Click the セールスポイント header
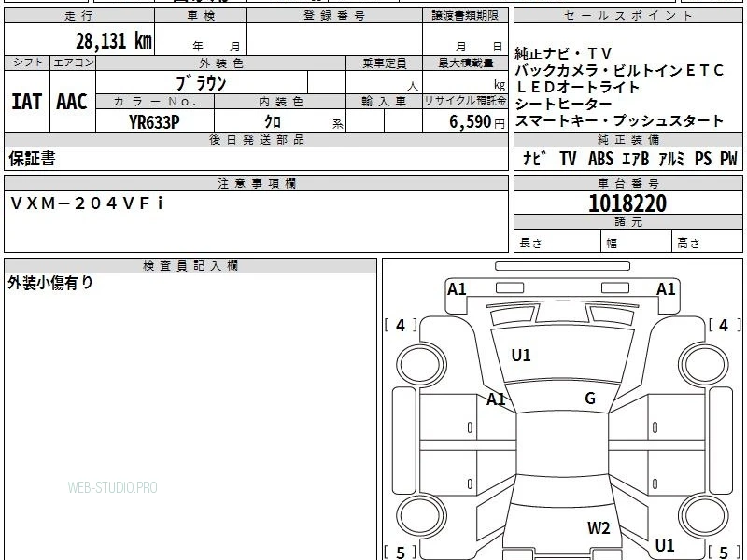Viewport: 747px width, 560px height. [x=627, y=16]
